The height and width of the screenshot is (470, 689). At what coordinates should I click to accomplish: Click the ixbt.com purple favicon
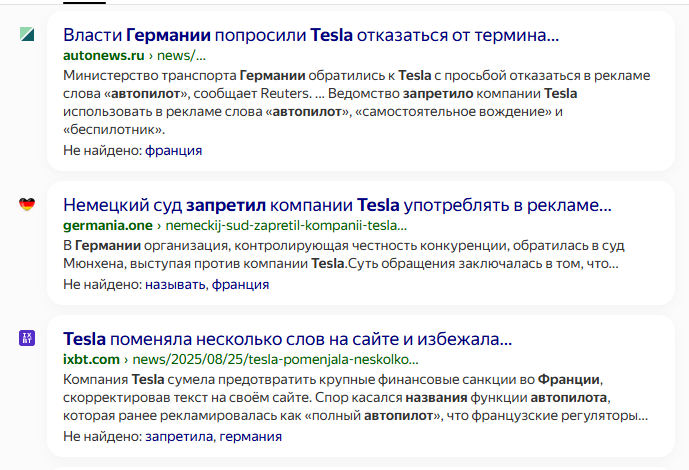27,338
